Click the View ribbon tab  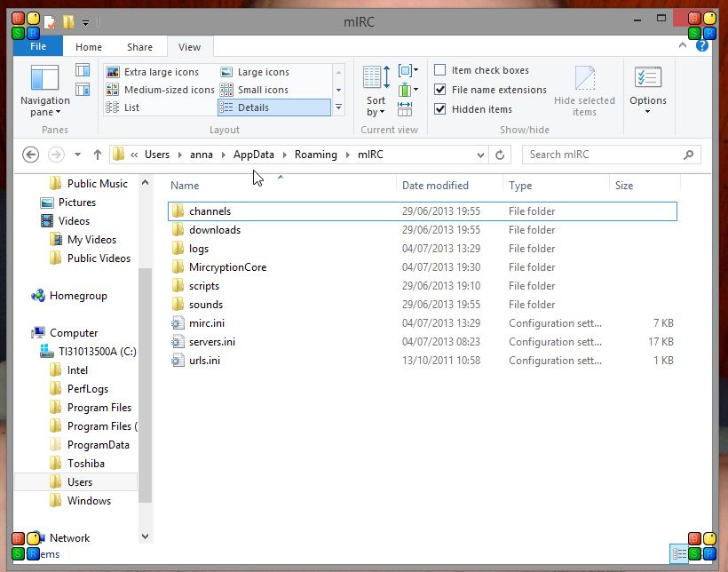coord(189,47)
